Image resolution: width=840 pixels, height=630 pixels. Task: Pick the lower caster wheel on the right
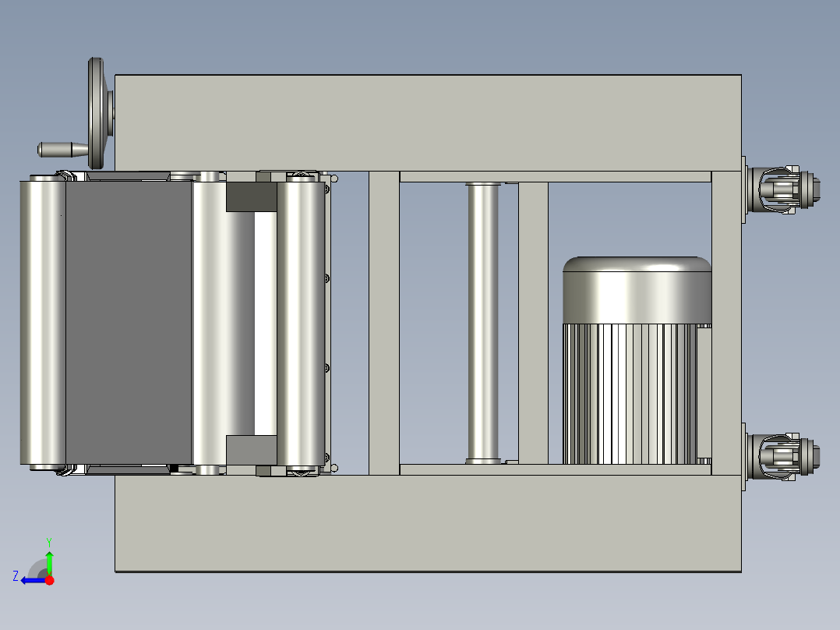pos(782,456)
